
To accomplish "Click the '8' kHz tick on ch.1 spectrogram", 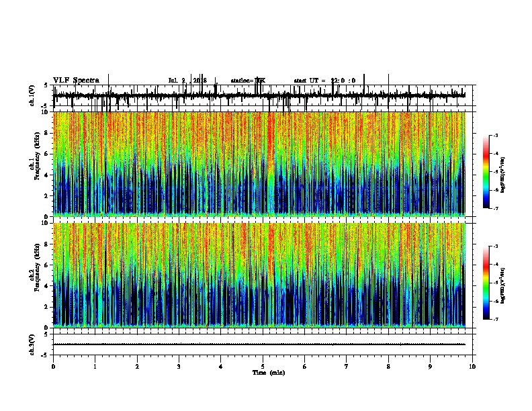I will tap(47, 133).
